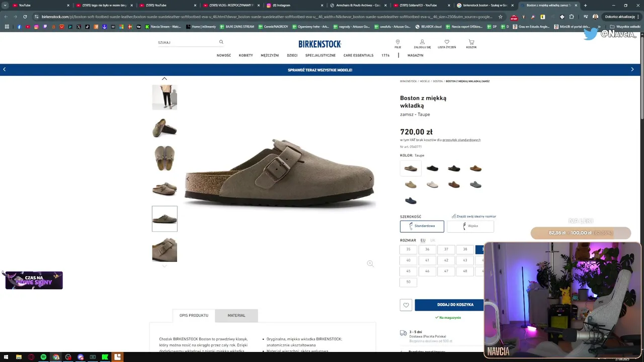The width and height of the screenshot is (644, 362).
Task: Click the browser address bar URL
Action: [x=267, y=17]
